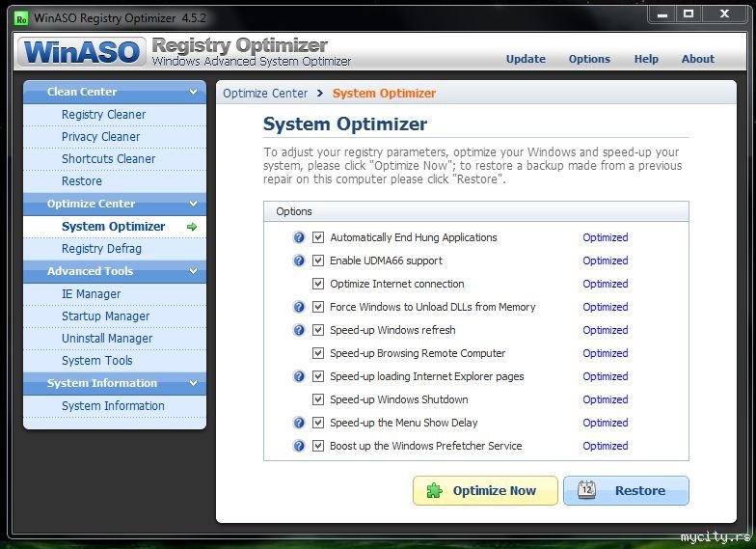Image resolution: width=756 pixels, height=549 pixels.
Task: Click help icon beside Enable UDMA66 support
Action: point(299,261)
